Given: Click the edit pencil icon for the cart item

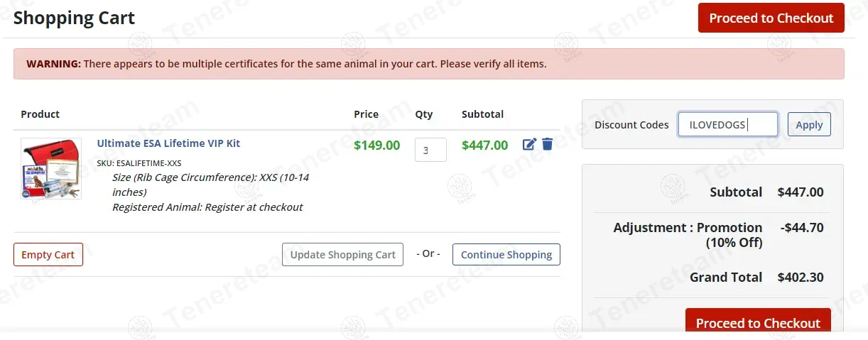Looking at the screenshot, I should tap(529, 144).
